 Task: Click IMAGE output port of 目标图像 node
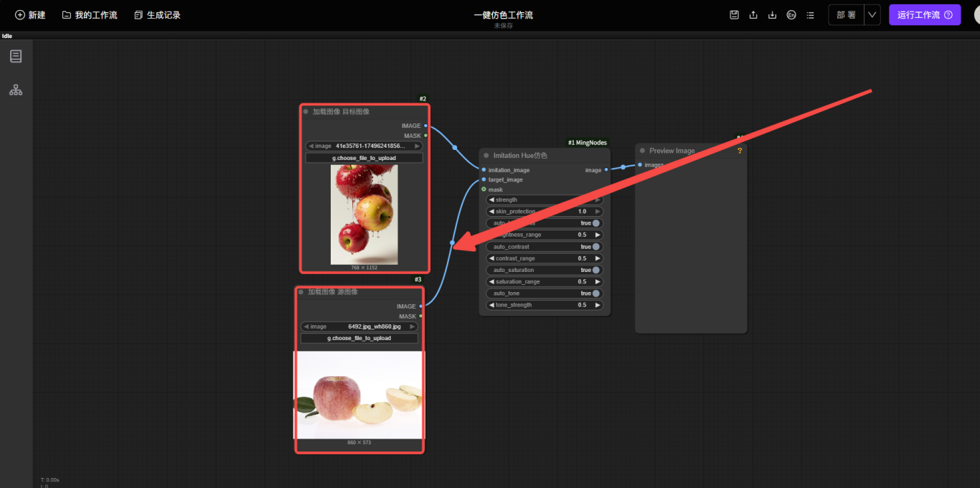point(425,126)
